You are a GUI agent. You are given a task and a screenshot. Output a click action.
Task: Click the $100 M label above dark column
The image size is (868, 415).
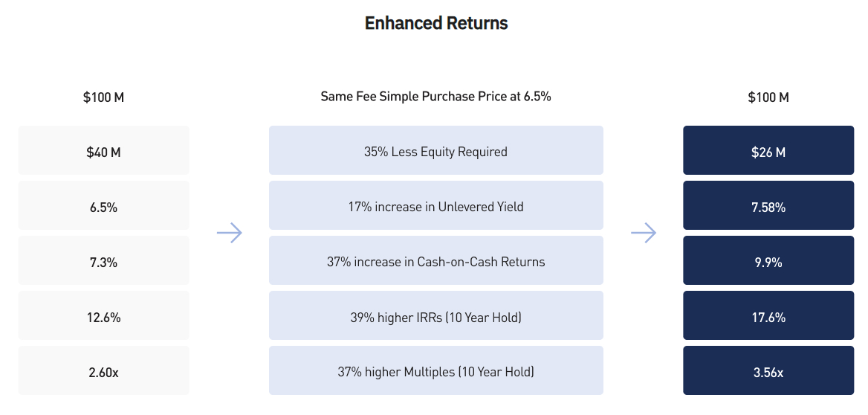[768, 97]
